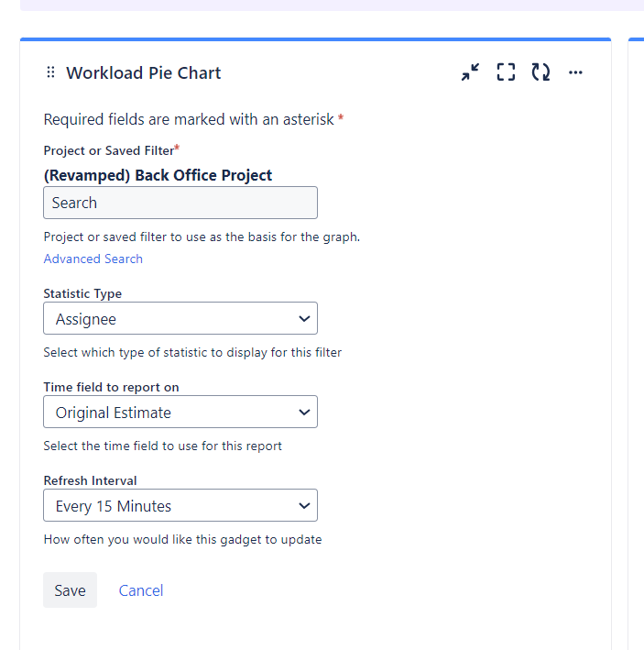Viewport: 644px width, 650px height.
Task: Click the Time field to report on label
Action: tap(111, 387)
